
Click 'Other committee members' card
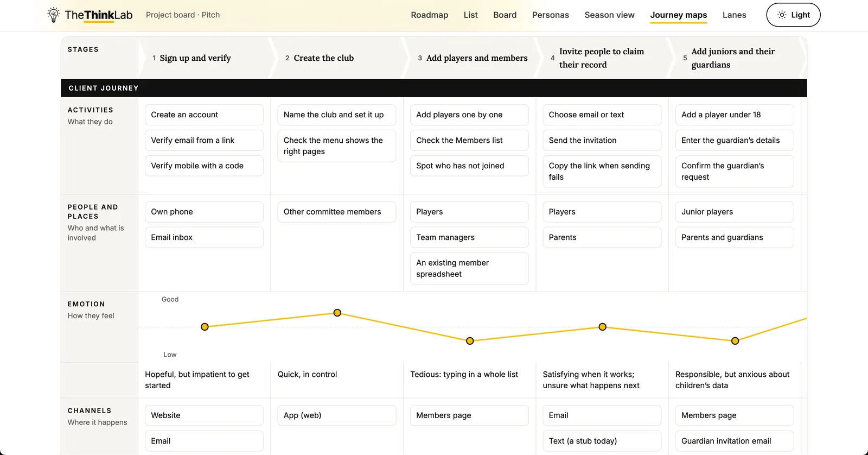point(337,212)
